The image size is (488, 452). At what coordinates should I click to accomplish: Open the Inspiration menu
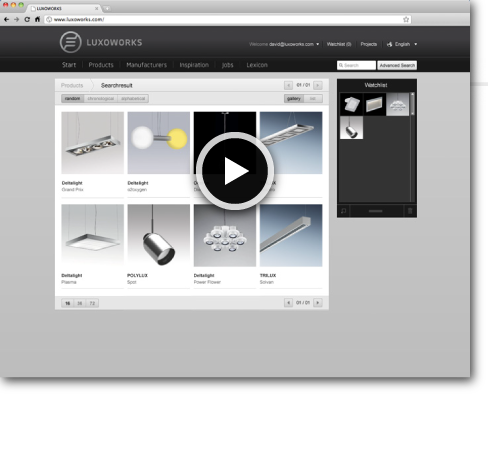click(x=194, y=65)
